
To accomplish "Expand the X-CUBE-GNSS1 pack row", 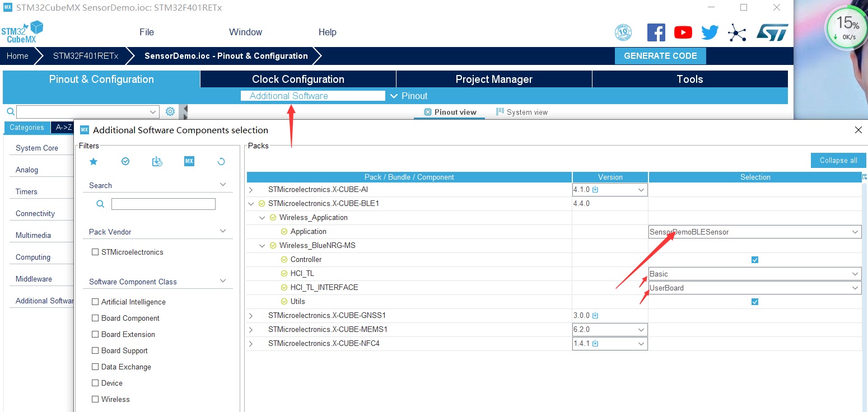I will tap(251, 316).
